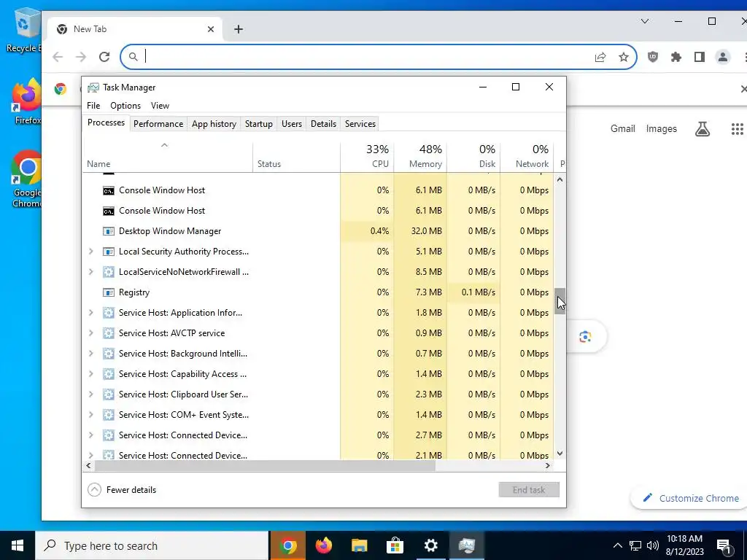The height and width of the screenshot is (560, 747).
Task: Click the Firefox desktop shortcut
Action: pos(27,102)
